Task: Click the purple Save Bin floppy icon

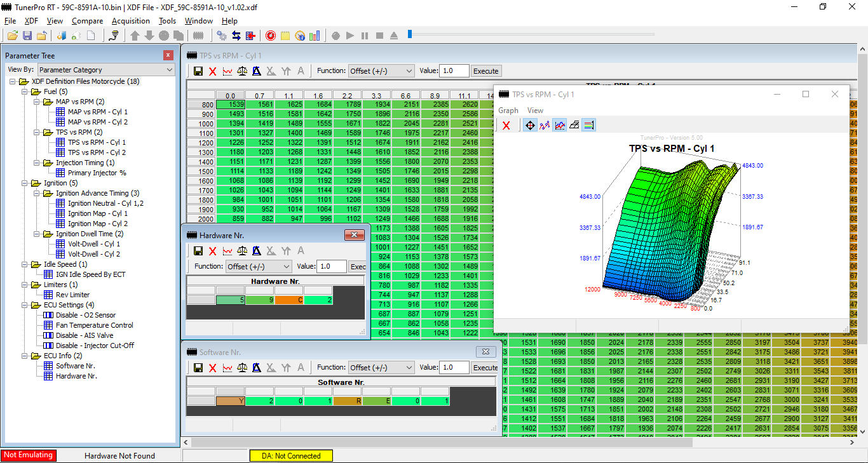Action: (27, 36)
